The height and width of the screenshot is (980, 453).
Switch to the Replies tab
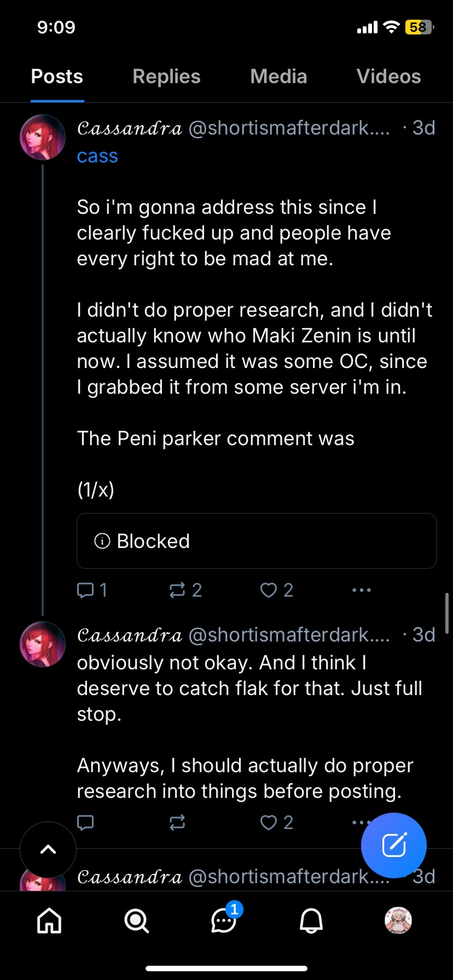pyautogui.click(x=166, y=77)
